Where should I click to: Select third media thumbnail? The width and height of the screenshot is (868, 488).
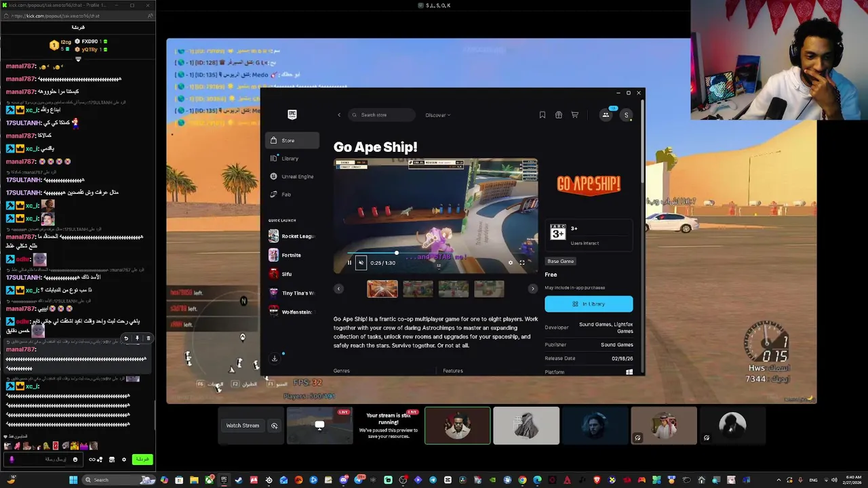pos(454,289)
